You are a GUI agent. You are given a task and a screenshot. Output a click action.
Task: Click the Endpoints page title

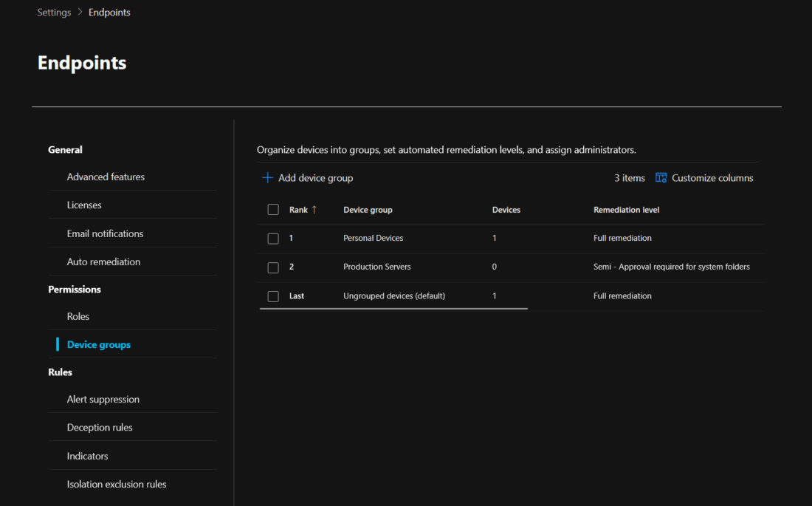pos(82,62)
